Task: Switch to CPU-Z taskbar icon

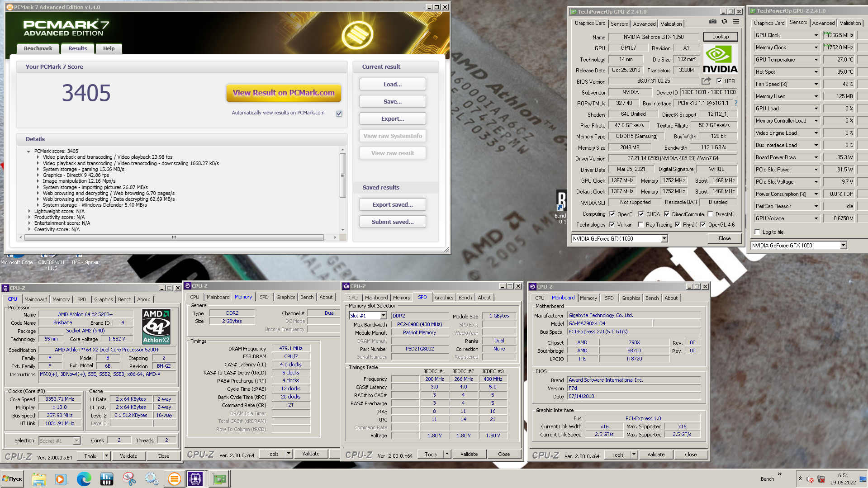Action: [x=196, y=479]
